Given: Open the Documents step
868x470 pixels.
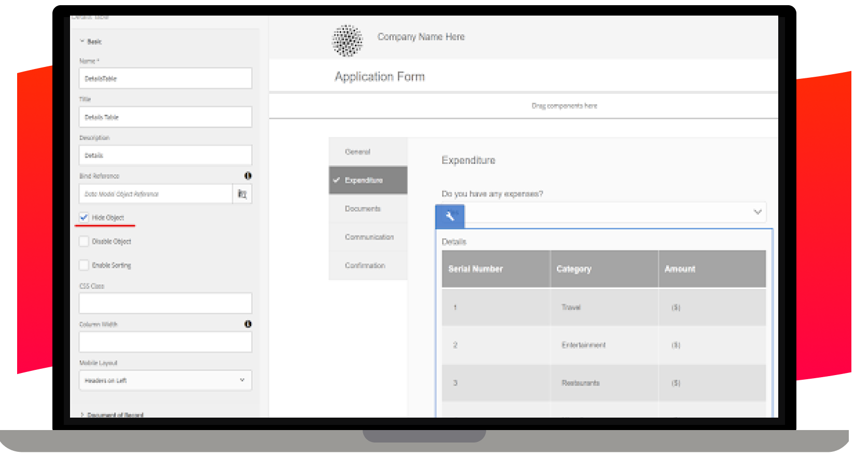Looking at the screenshot, I should [363, 209].
